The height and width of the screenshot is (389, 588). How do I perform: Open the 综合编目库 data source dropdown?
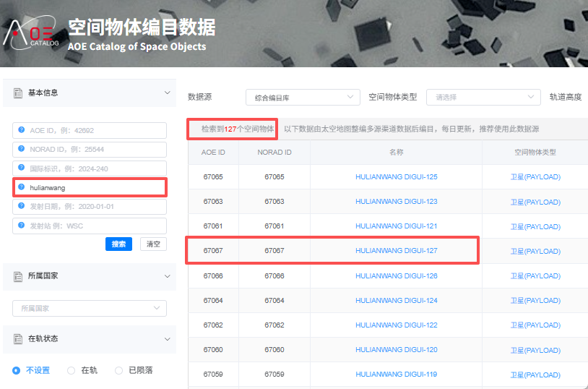click(x=302, y=97)
